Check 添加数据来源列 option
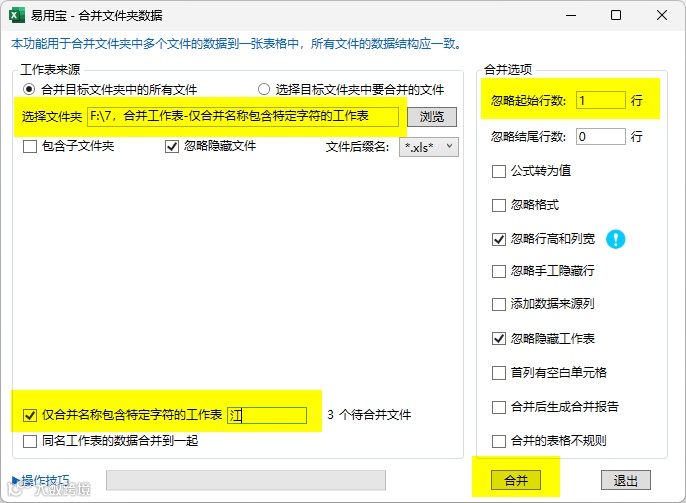 [499, 304]
